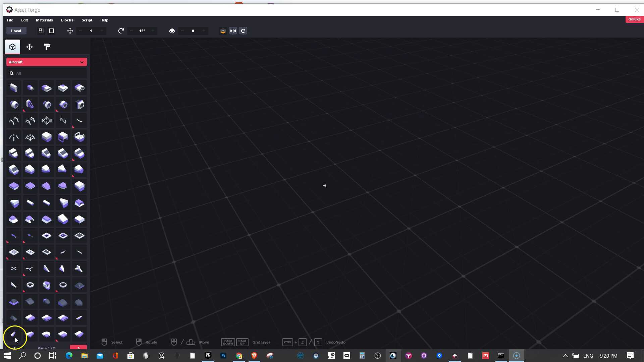
Task: Select the paint tool icon in the left panel
Action: point(47,47)
